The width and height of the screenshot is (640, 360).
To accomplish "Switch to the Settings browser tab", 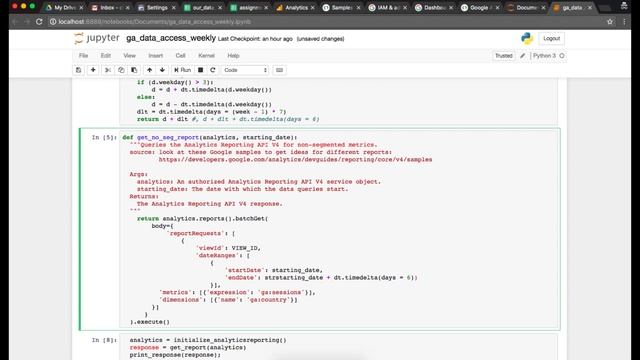I will tap(157, 7).
